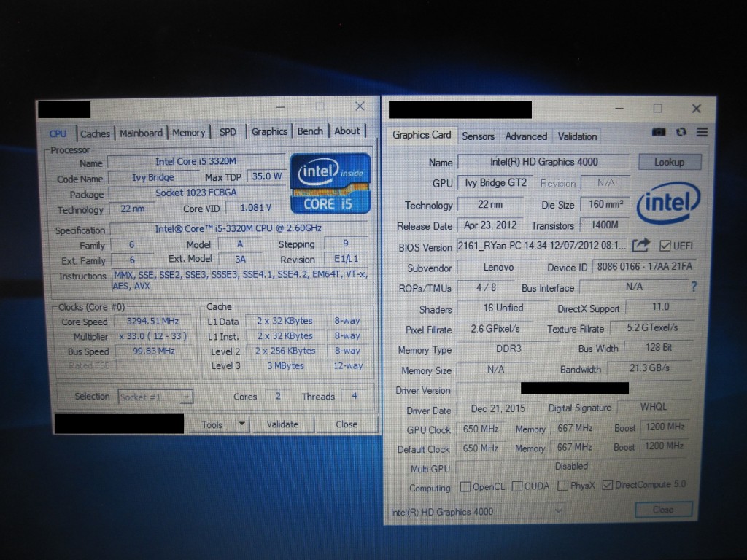
Task: Click the Intel logo in GPU-Z
Action: pyautogui.click(x=668, y=203)
